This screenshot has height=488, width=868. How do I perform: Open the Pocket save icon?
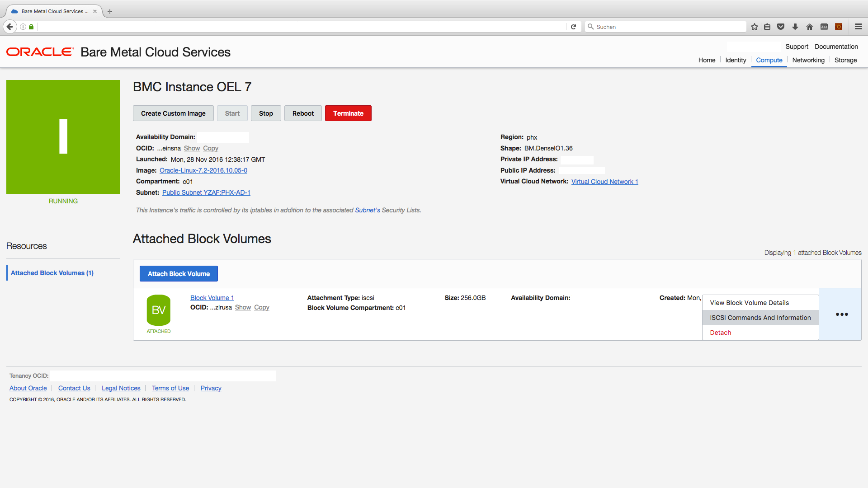pos(781,27)
